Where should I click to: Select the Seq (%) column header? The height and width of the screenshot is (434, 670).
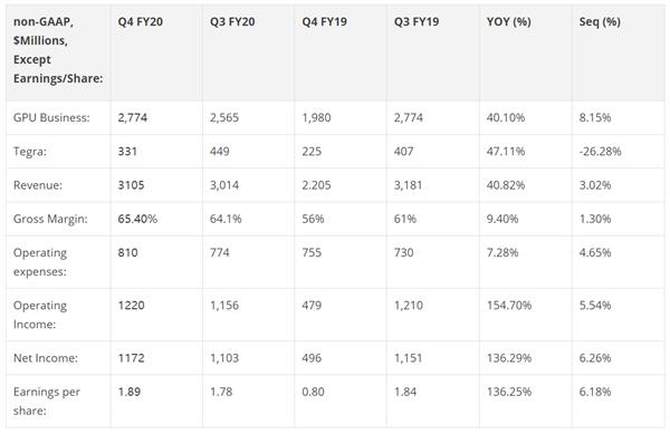(601, 22)
